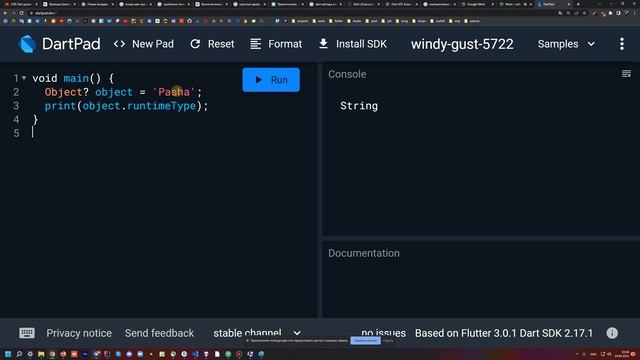Image resolution: width=640 pixels, height=360 pixels.
Task: Click the 'print' call on line 3
Action: coord(60,106)
